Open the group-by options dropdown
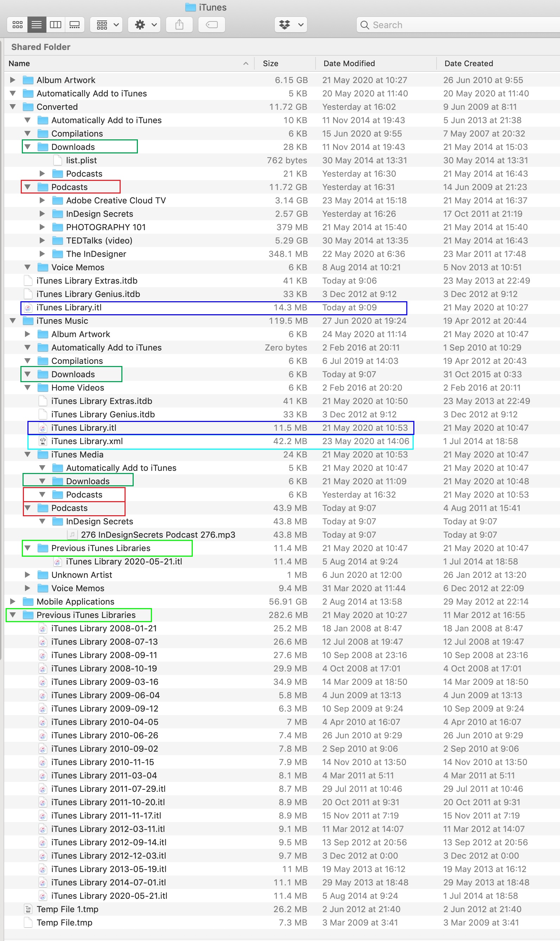The width and height of the screenshot is (560, 941). point(107,25)
